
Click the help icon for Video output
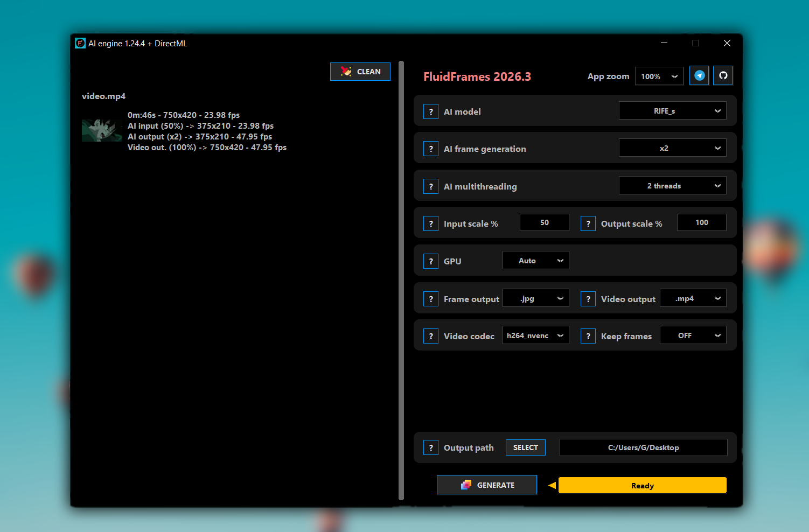tap(588, 299)
